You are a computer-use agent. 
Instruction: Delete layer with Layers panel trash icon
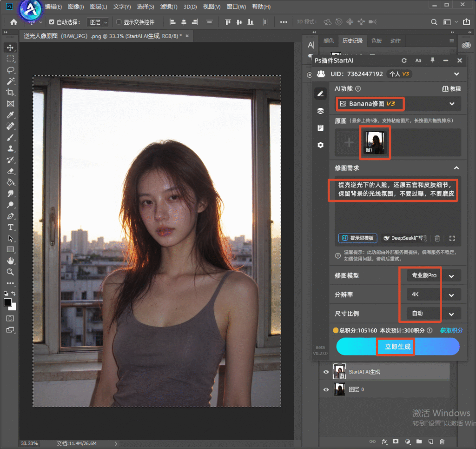point(442,442)
